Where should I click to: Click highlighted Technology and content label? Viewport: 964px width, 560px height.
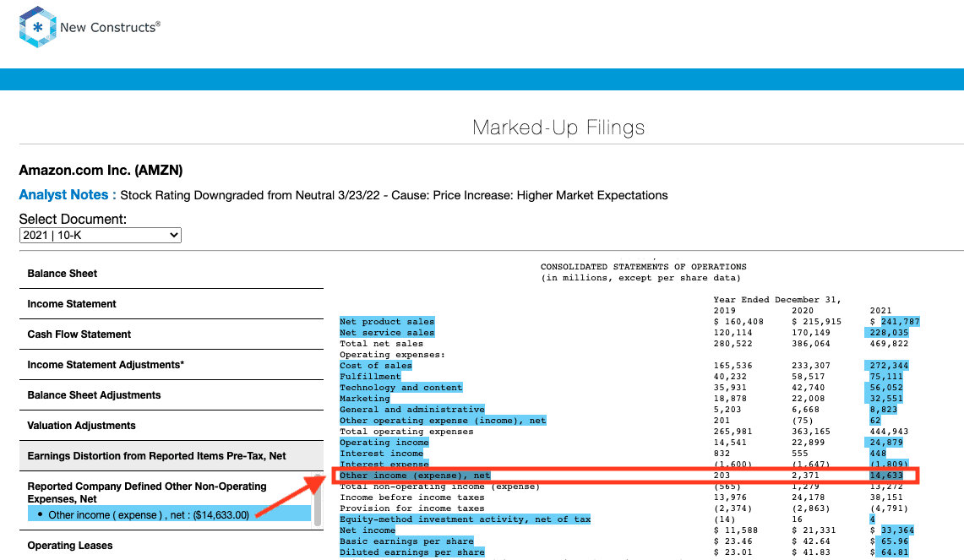point(400,387)
